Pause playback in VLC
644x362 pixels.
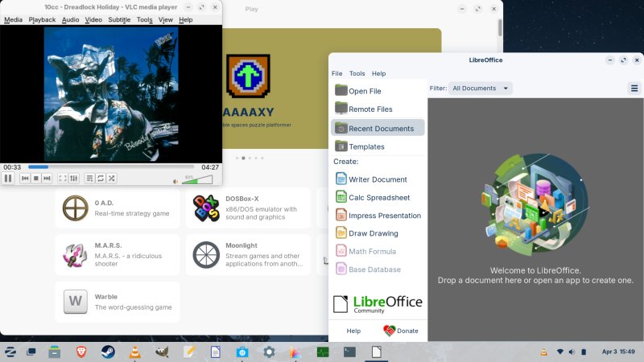click(x=8, y=178)
